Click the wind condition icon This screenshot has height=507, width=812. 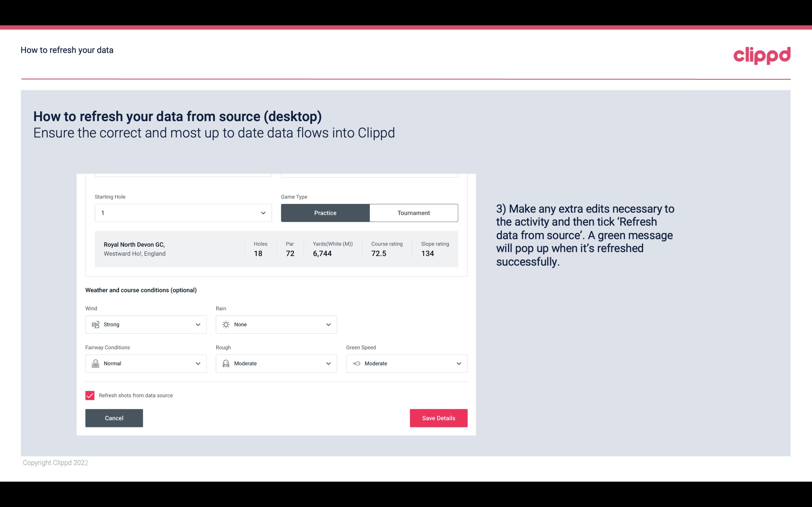(x=95, y=324)
